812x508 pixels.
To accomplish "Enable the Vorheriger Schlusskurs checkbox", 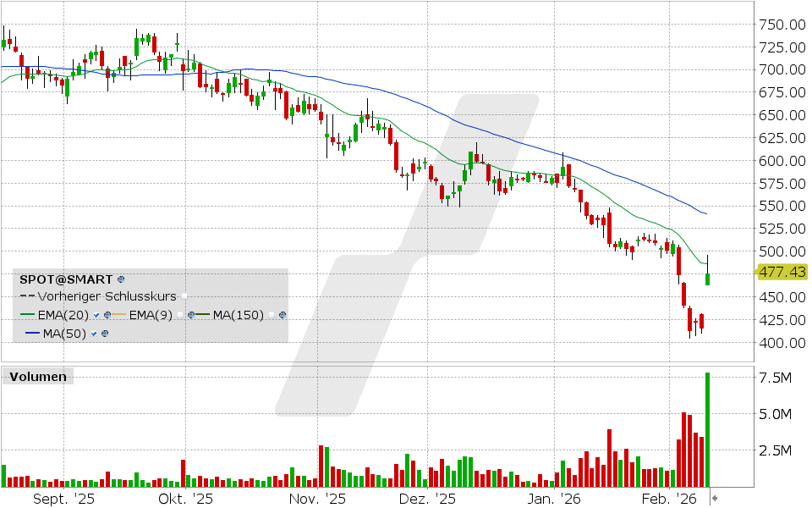I will [184, 297].
